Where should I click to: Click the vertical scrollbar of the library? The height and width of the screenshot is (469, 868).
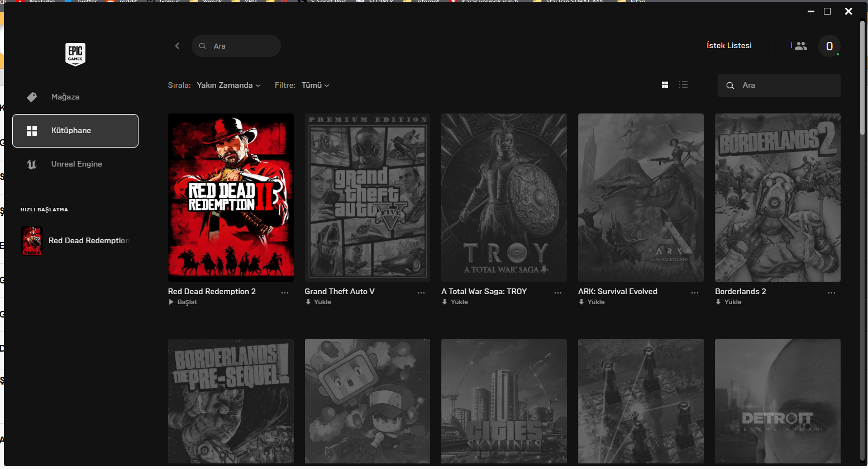pos(862,78)
